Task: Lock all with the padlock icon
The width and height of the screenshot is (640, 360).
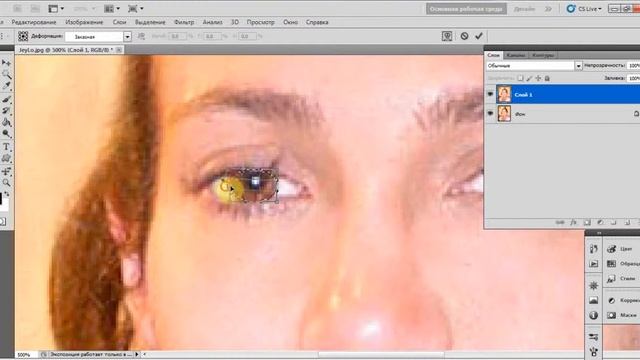Action: tap(547, 78)
